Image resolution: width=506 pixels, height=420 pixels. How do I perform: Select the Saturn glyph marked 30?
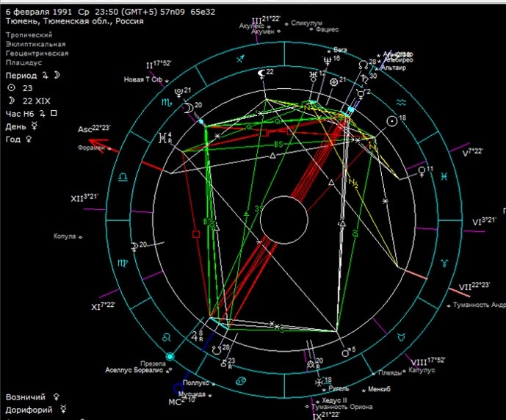point(365,79)
